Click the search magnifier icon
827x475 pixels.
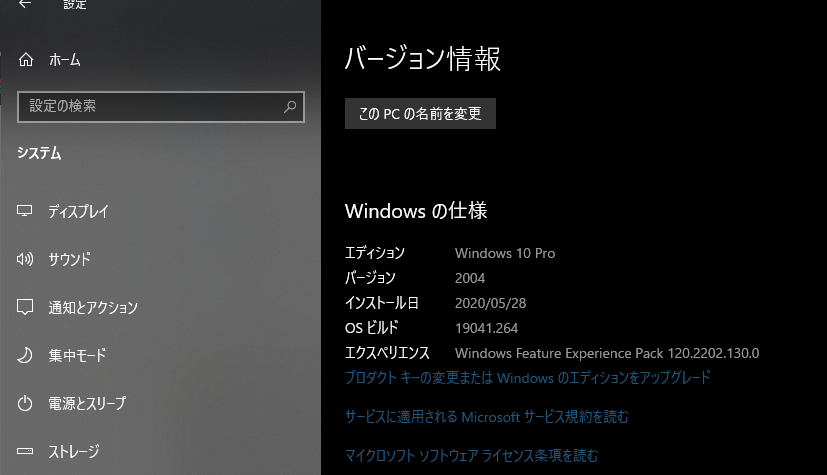click(290, 106)
